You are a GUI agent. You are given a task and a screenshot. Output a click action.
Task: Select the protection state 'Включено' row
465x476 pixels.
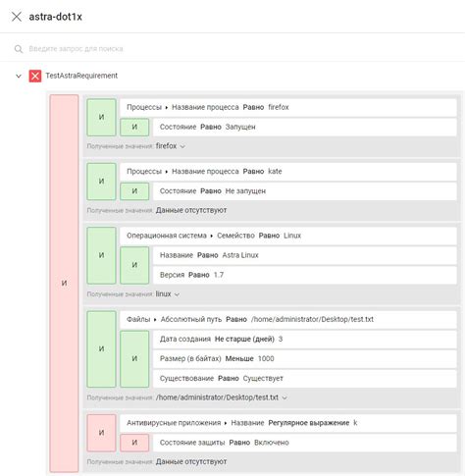[x=304, y=443]
